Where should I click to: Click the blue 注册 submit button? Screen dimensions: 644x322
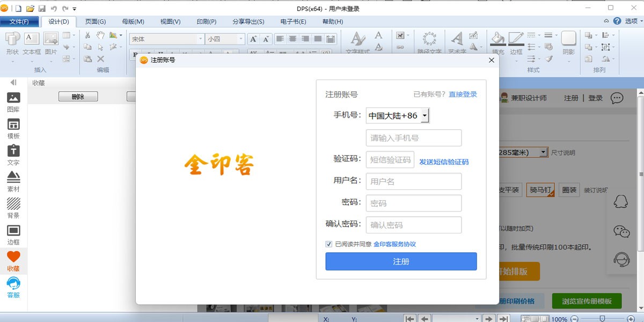401,261
